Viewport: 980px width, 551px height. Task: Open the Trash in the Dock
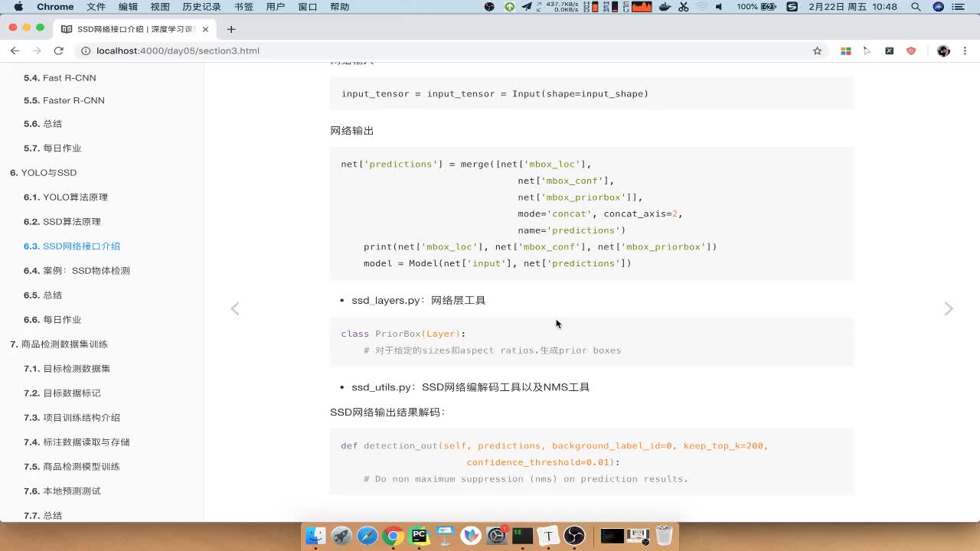[x=664, y=536]
